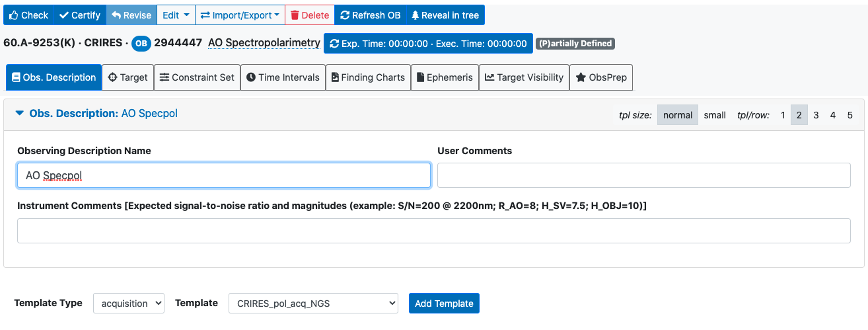Open the Finding Charts tab

coord(368,77)
